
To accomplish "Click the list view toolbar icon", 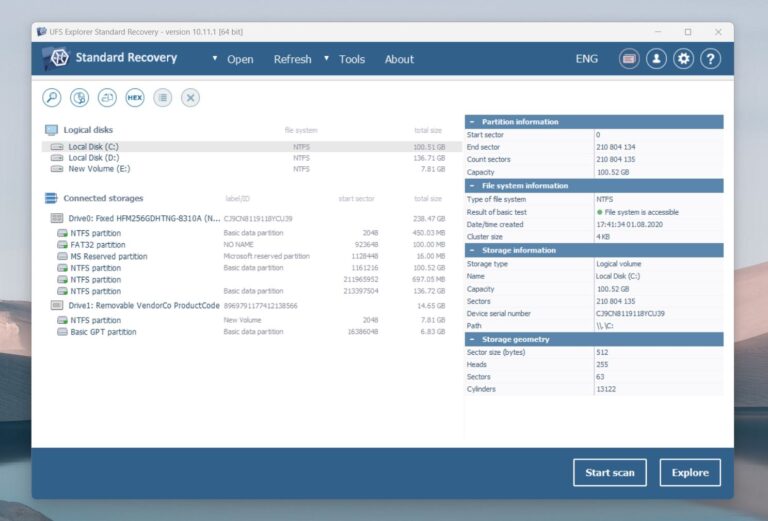I will tap(163, 98).
